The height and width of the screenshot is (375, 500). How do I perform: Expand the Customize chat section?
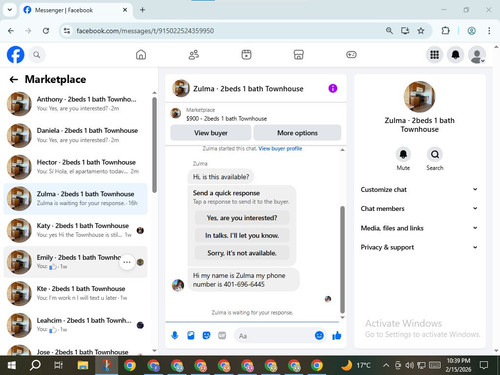tap(419, 189)
